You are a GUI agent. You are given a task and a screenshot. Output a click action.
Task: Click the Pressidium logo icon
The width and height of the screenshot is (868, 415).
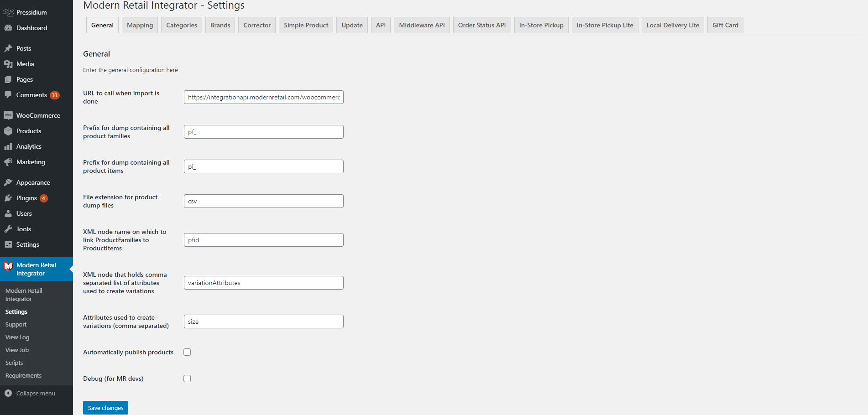8,12
